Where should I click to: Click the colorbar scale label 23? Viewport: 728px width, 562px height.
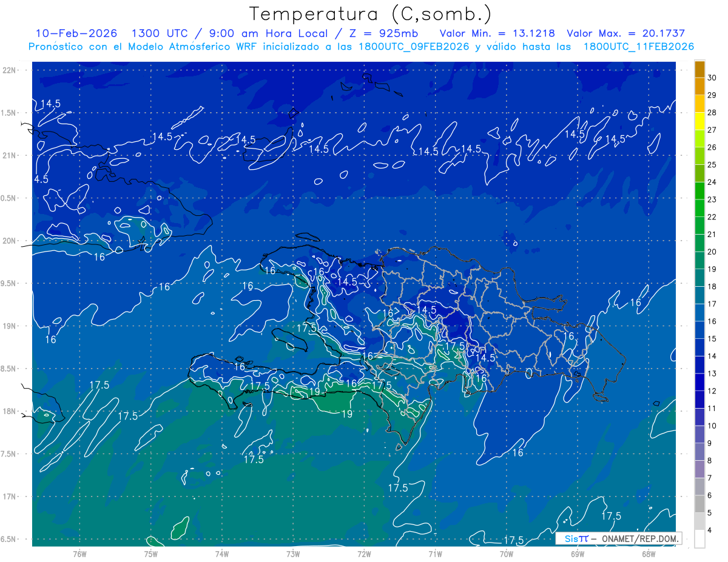(x=712, y=199)
